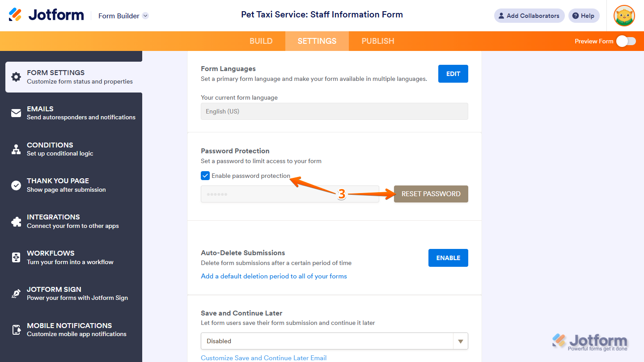This screenshot has height=362, width=644.
Task: Click the Conditions hierarchy icon
Action: [x=16, y=149]
